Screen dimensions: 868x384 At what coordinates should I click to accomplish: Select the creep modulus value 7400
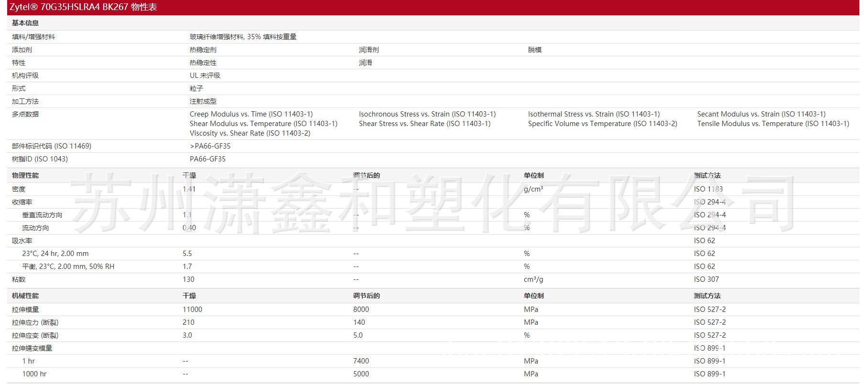point(361,361)
